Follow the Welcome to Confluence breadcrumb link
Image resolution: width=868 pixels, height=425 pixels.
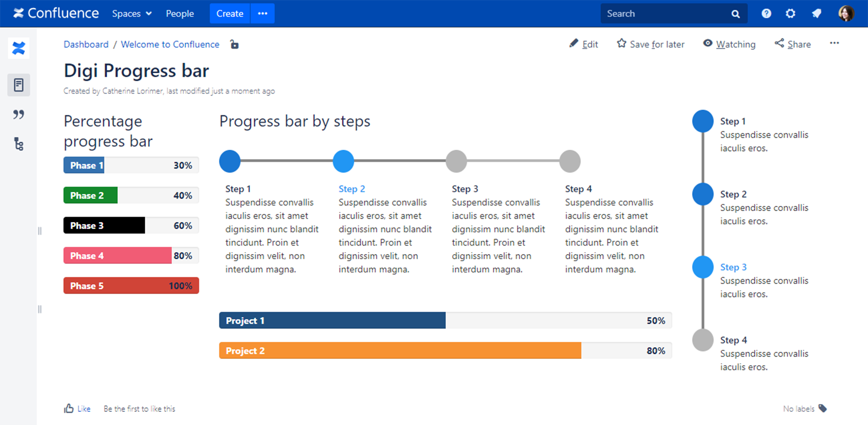[x=170, y=44]
